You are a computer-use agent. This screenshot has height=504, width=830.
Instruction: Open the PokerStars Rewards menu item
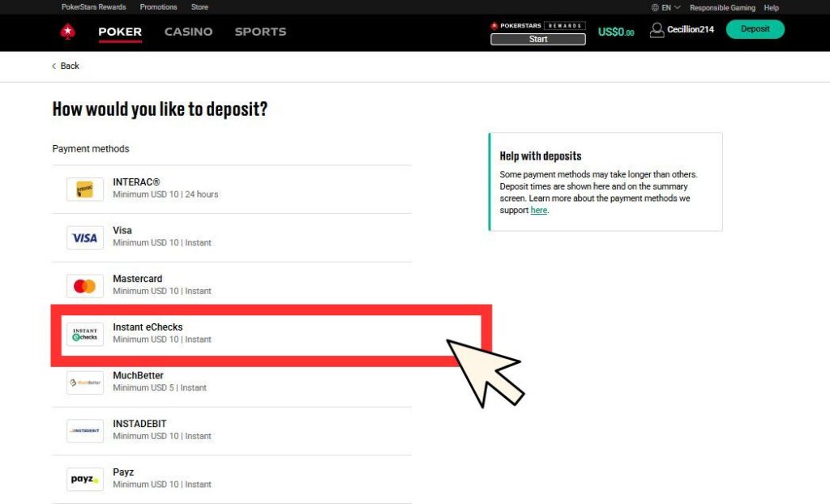tap(94, 6)
